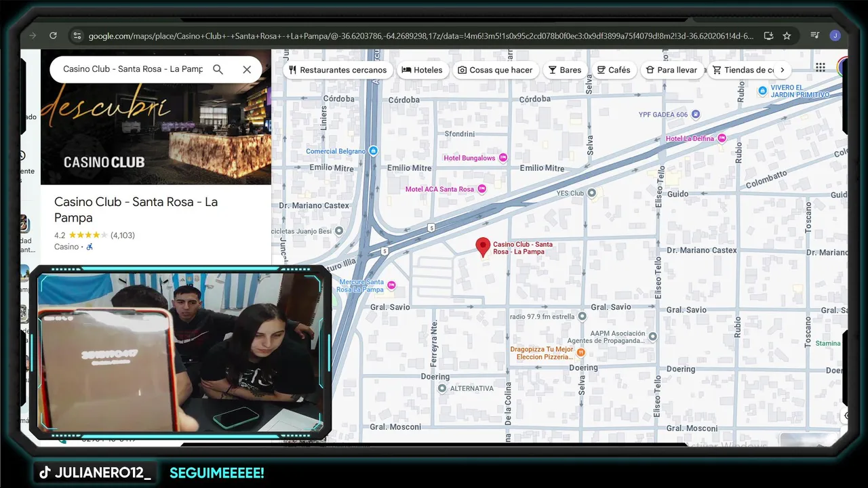Viewport: 868px width, 488px height.
Task: Click the wheelchair accessibility icon
Action: click(x=90, y=247)
